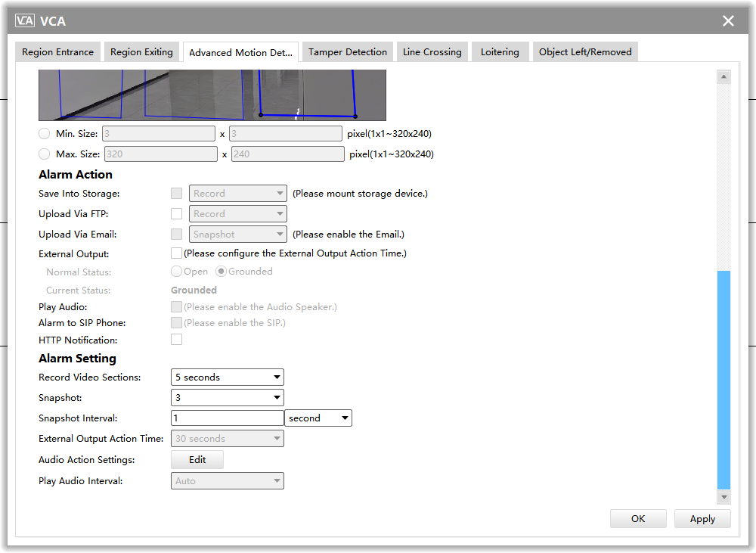Toggle the Play Audio checkbox
The width and height of the screenshot is (756, 553).
pyautogui.click(x=176, y=307)
